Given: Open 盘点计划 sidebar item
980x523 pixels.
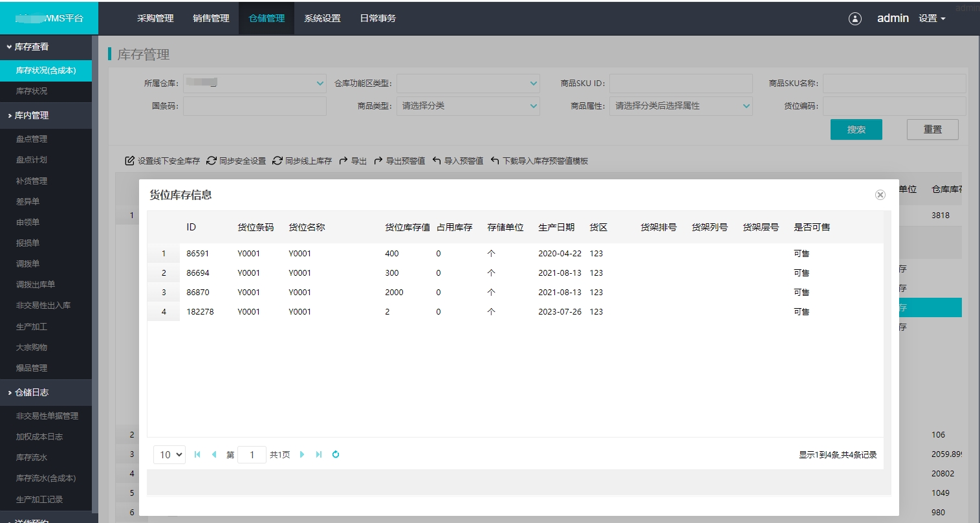Looking at the screenshot, I should tap(46, 160).
